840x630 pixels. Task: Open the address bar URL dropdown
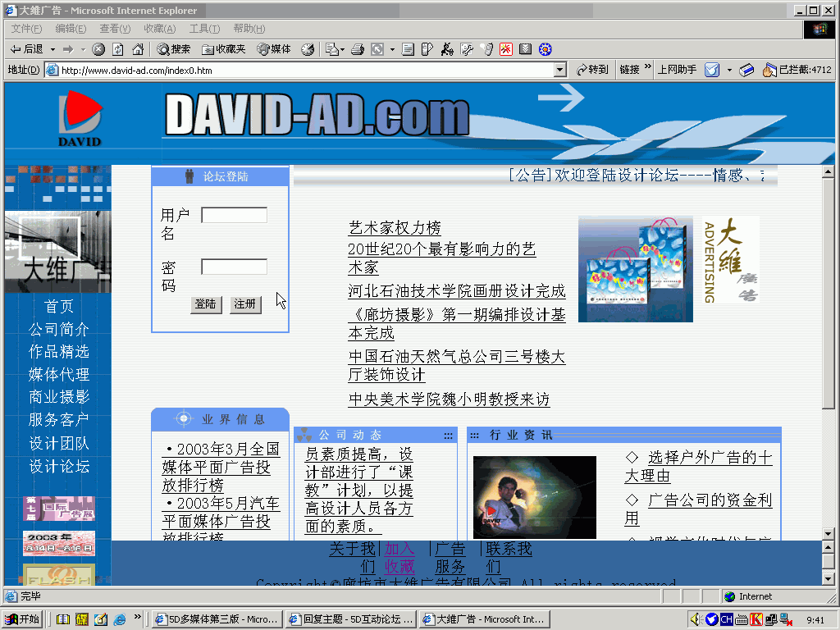coord(560,70)
